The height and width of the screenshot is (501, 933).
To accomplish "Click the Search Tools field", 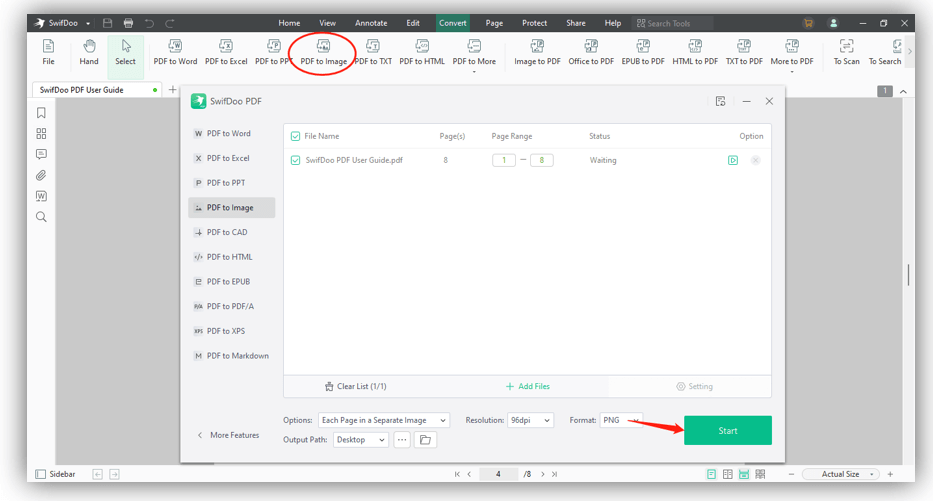I will 672,23.
